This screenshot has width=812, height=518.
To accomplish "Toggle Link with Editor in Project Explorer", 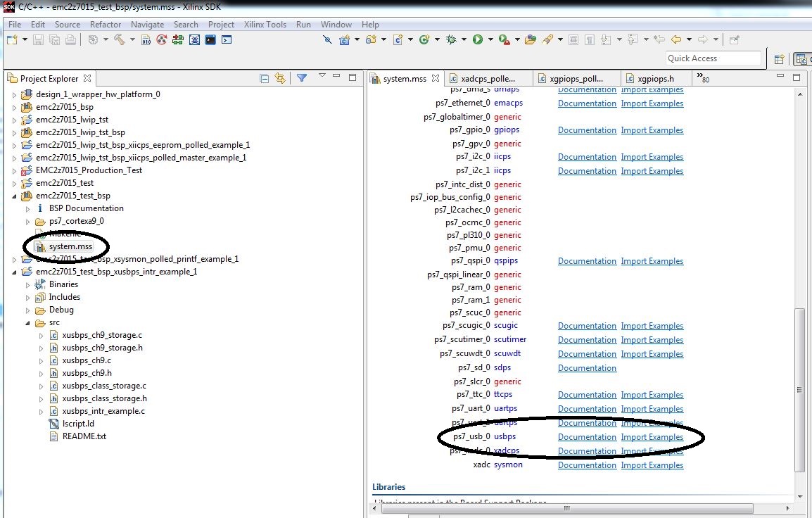I will point(280,78).
